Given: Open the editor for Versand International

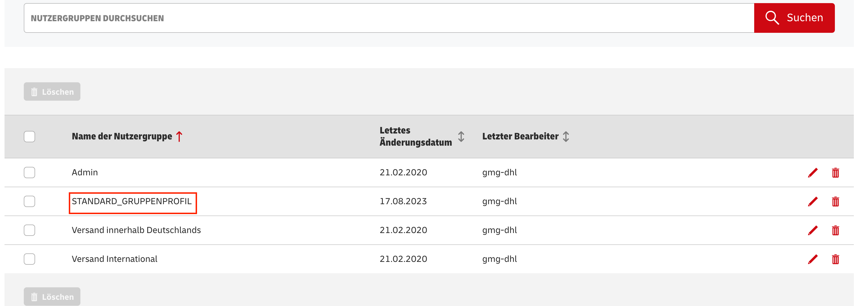Looking at the screenshot, I should [813, 259].
